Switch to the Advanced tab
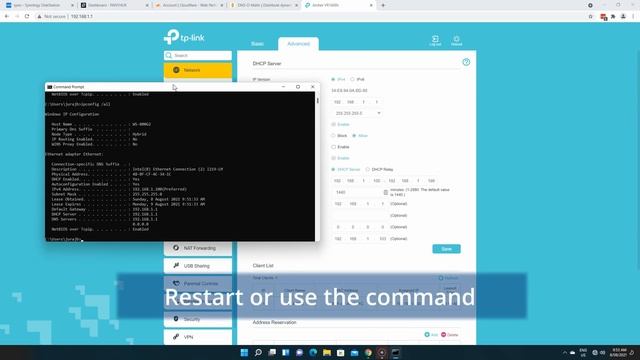640x360 pixels. (298, 44)
